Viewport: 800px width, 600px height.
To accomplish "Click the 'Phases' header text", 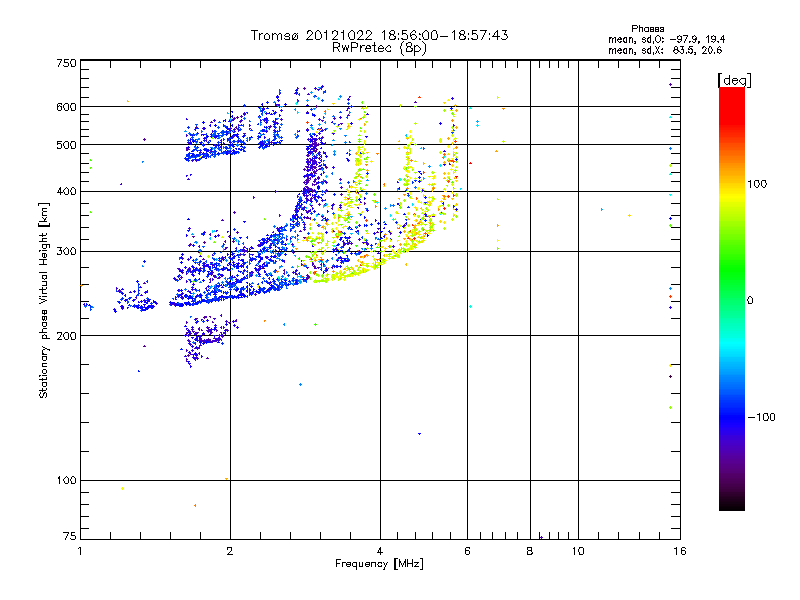I will click(647, 29).
